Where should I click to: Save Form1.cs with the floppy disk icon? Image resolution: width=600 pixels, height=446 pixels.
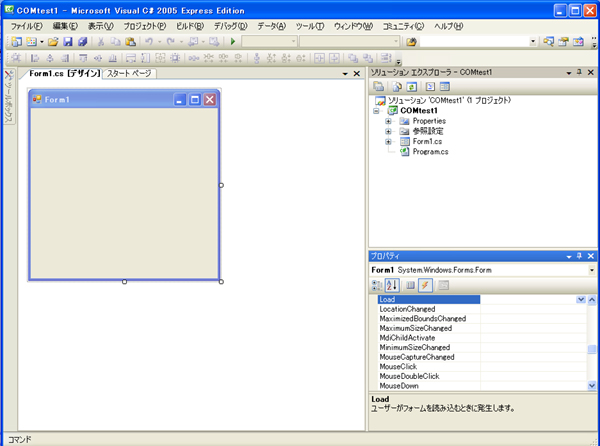pyautogui.click(x=68, y=41)
